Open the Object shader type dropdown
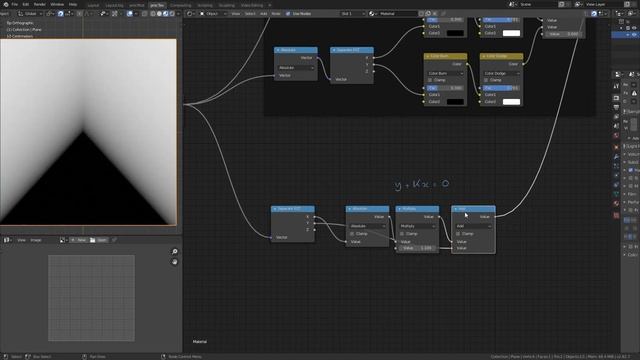 [x=213, y=13]
